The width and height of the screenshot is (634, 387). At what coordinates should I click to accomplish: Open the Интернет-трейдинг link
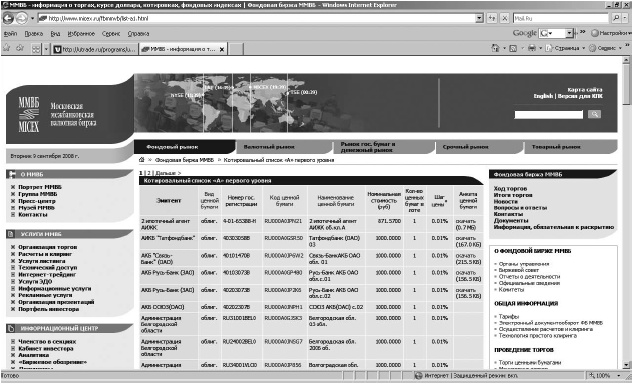[47, 275]
